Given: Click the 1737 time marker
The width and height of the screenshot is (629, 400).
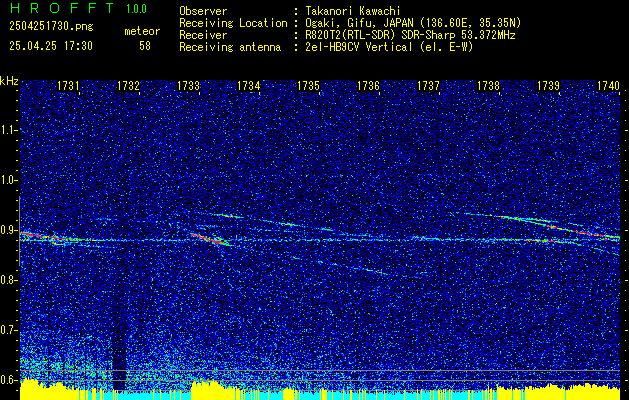Looking at the screenshot, I should pyautogui.click(x=428, y=86).
